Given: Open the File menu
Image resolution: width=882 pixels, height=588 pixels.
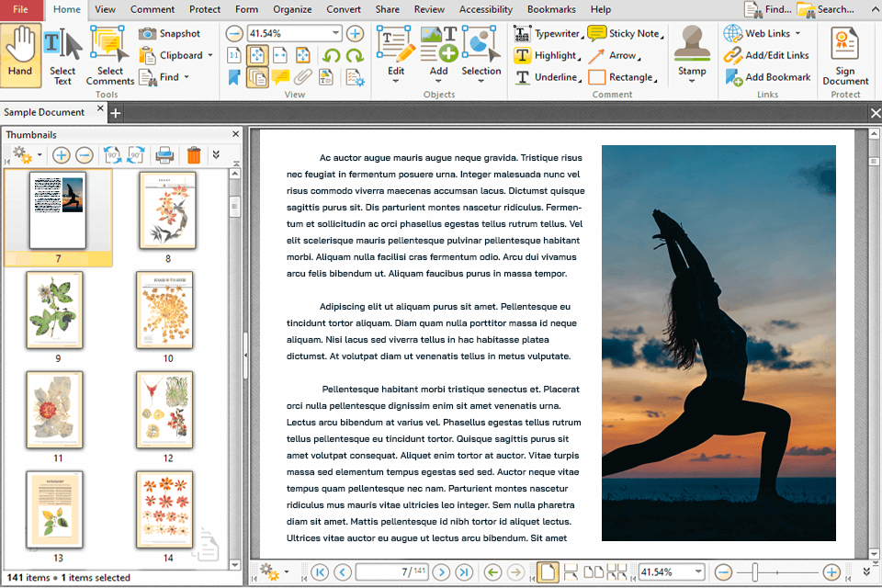Looking at the screenshot, I should tap(21, 9).
